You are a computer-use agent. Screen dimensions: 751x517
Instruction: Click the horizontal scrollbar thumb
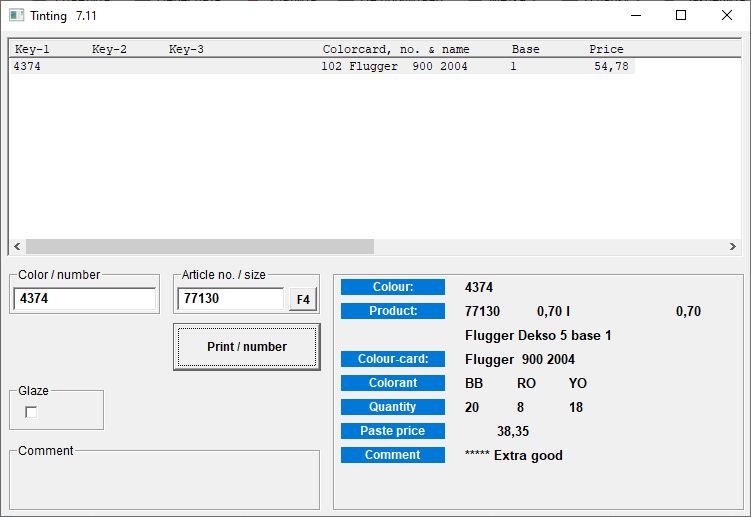coord(200,247)
